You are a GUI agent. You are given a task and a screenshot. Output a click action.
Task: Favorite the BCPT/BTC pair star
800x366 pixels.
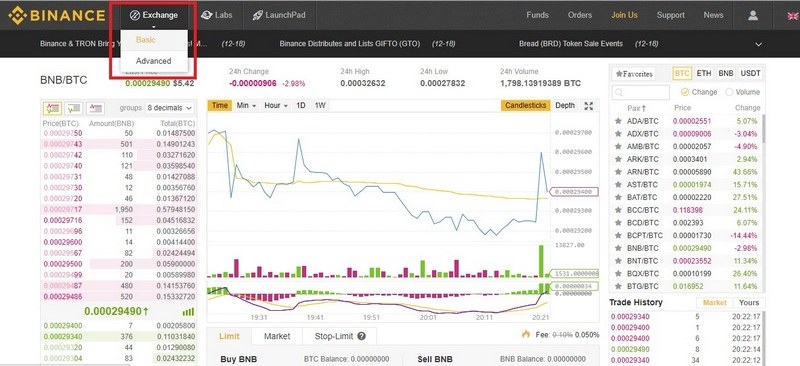point(618,235)
